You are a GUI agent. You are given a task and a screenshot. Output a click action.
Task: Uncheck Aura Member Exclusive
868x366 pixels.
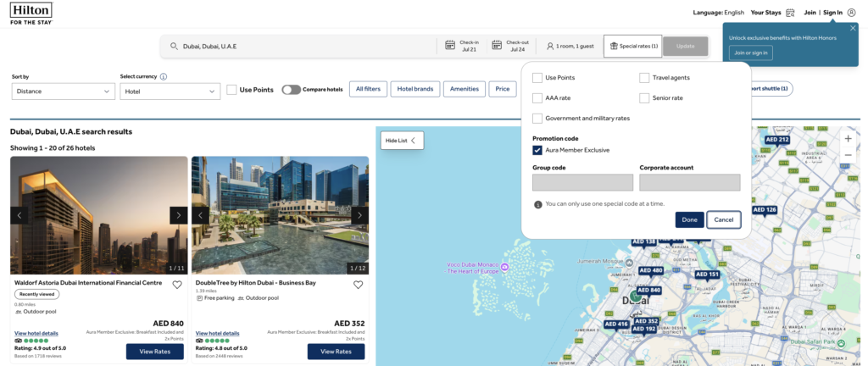[x=537, y=150]
